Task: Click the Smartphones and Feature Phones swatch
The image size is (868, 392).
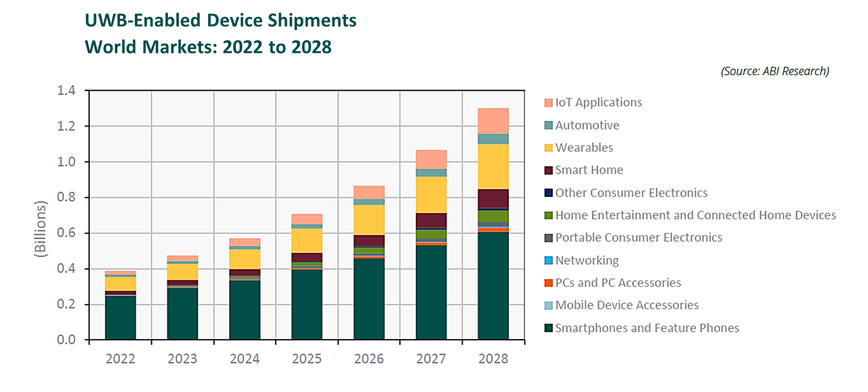Action: point(548,328)
